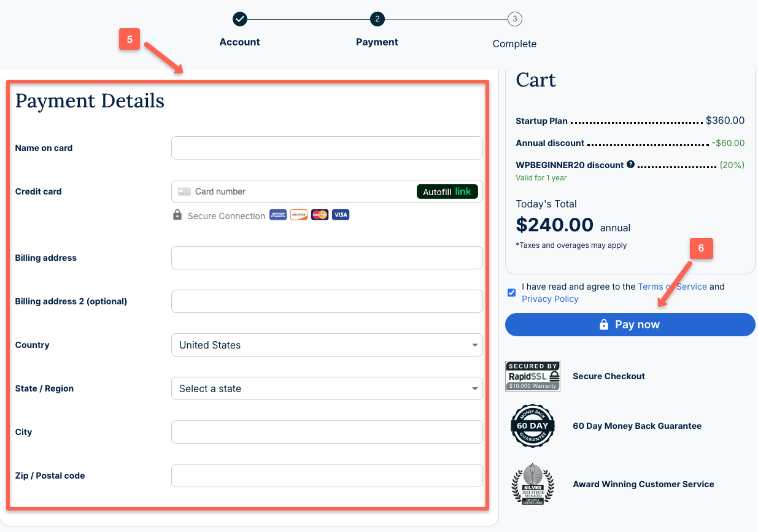Open the Terms of Service link
758x532 pixels.
click(673, 287)
